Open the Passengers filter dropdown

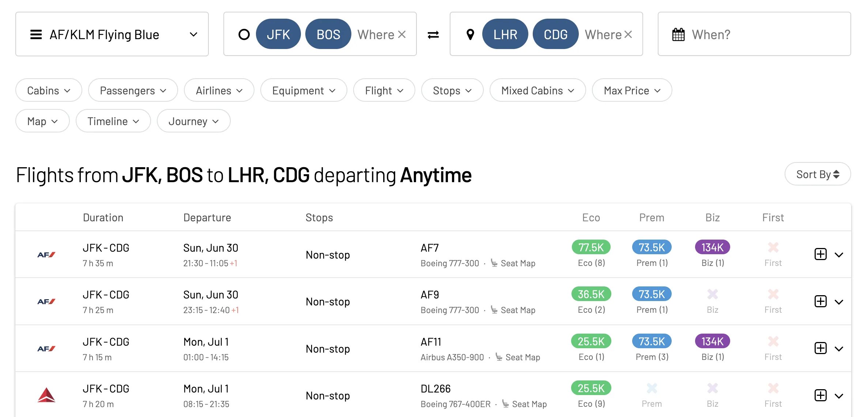(133, 90)
